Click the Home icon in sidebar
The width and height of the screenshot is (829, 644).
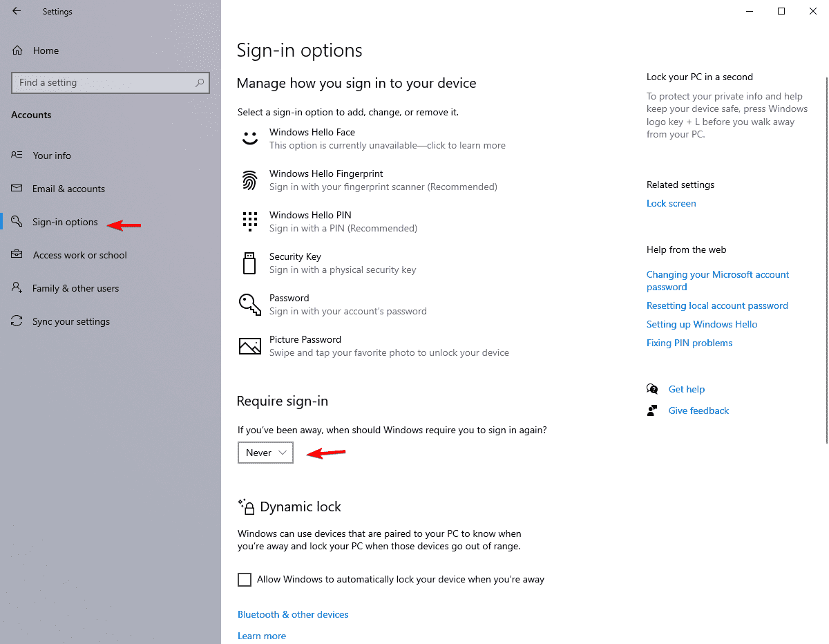[18, 50]
